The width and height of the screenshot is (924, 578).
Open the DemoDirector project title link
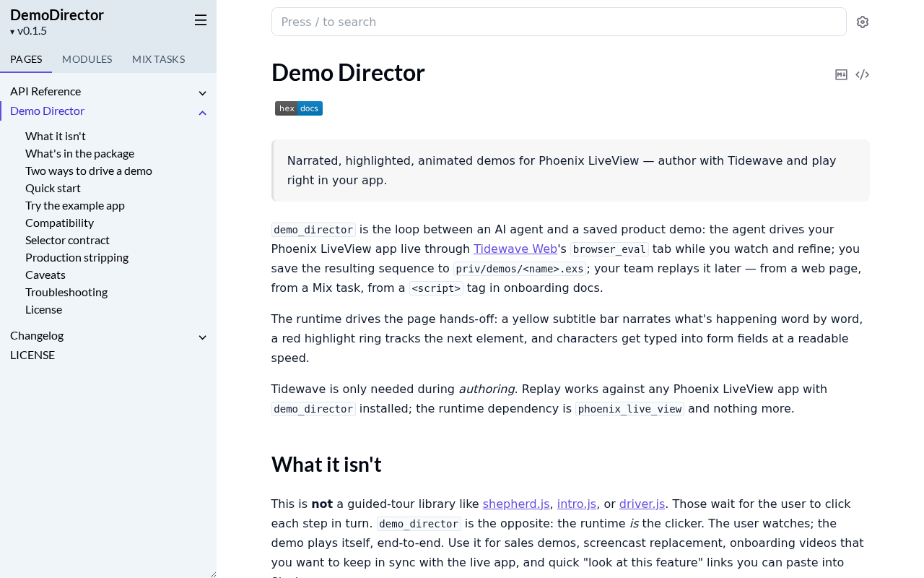click(57, 15)
